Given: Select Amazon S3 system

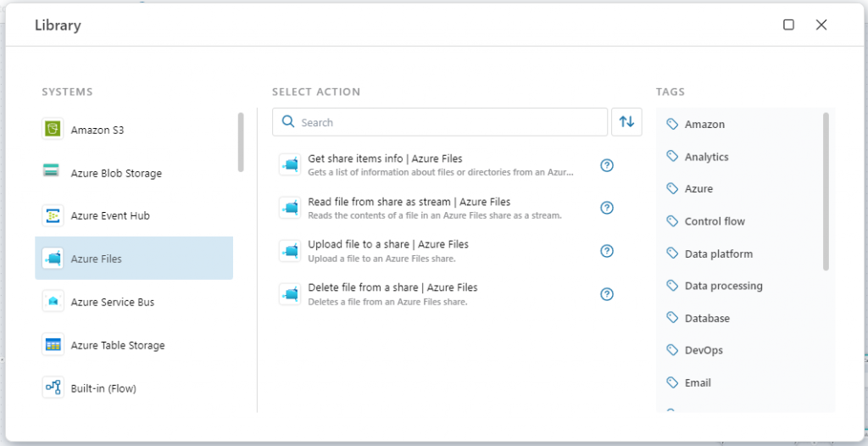Looking at the screenshot, I should point(134,130).
